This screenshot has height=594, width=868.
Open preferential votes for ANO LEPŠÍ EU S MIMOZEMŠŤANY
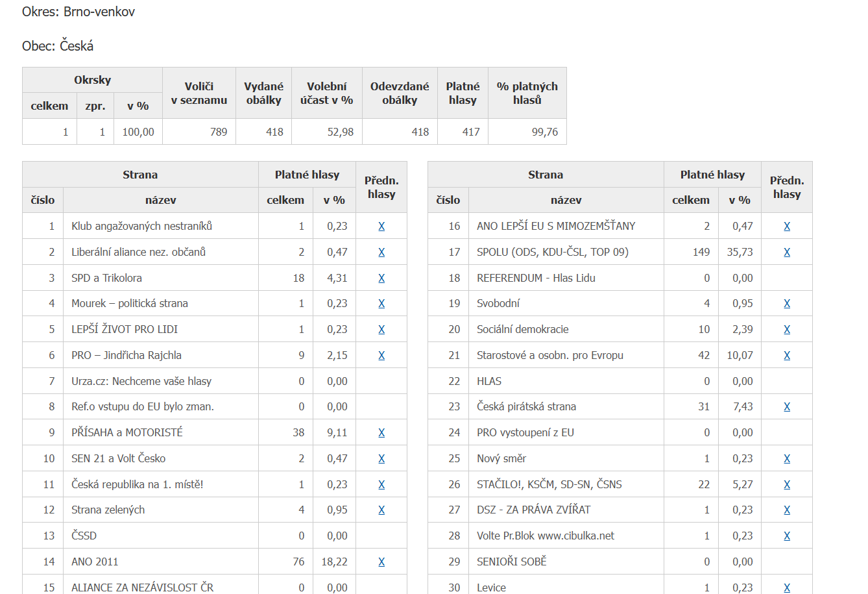click(787, 226)
